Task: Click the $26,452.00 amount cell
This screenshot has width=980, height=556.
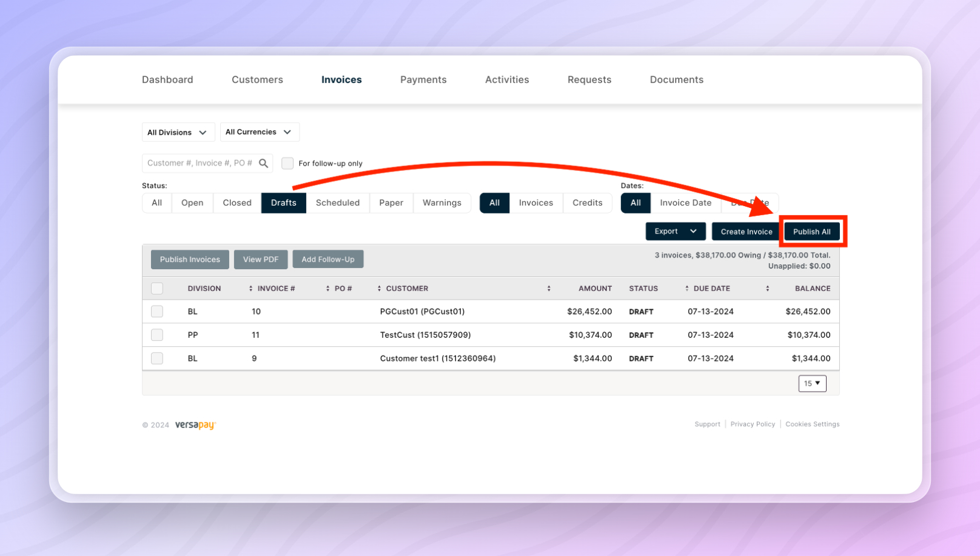Action: click(x=589, y=312)
